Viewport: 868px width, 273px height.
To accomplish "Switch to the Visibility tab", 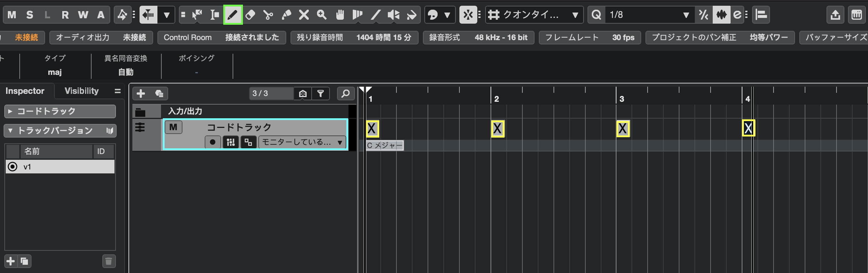I will coord(82,91).
